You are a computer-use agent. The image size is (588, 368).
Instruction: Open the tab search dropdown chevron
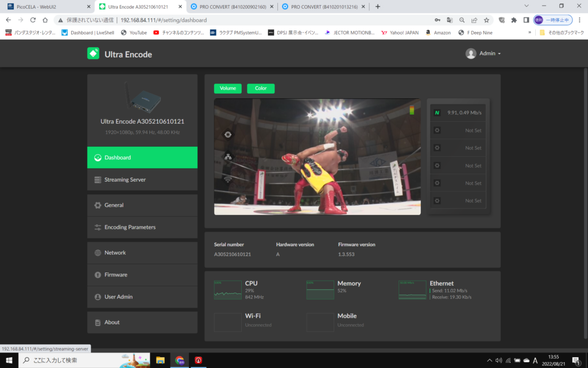coord(527,6)
